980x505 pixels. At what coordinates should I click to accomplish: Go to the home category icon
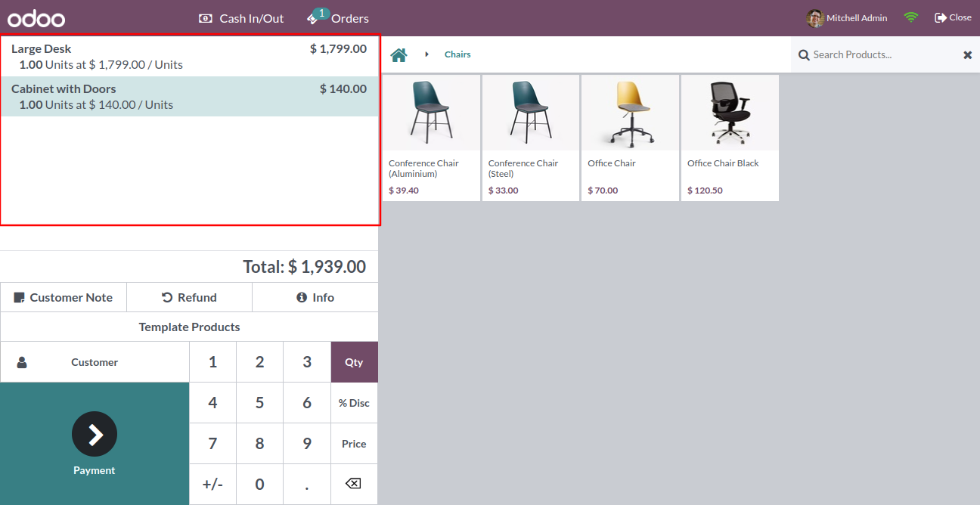[399, 54]
